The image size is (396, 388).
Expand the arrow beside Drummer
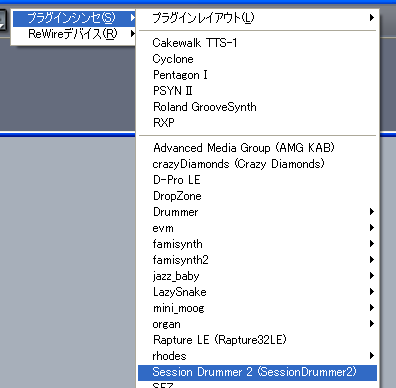click(x=372, y=212)
